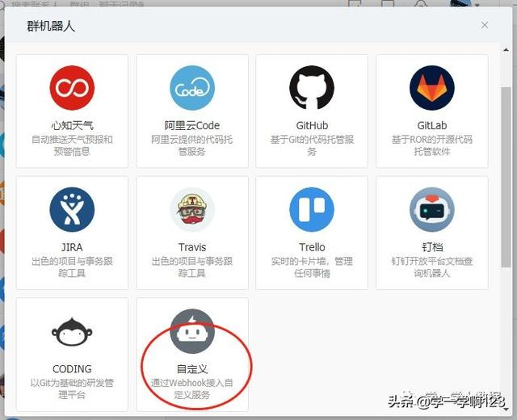Click the 自定义 title label

(192, 369)
